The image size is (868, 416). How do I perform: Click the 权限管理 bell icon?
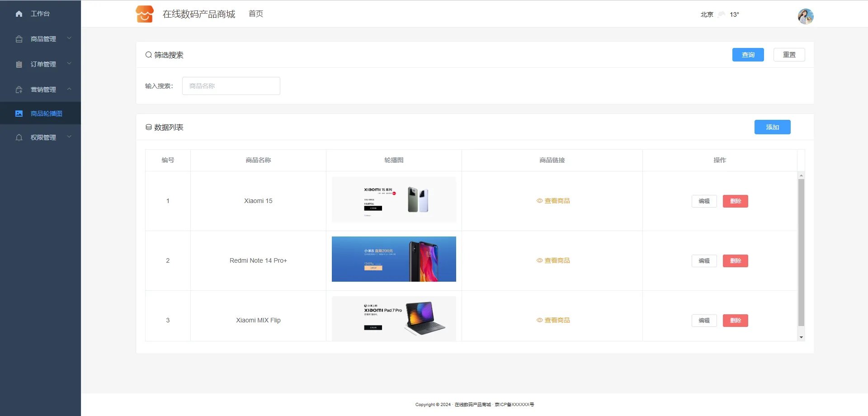[x=19, y=137]
